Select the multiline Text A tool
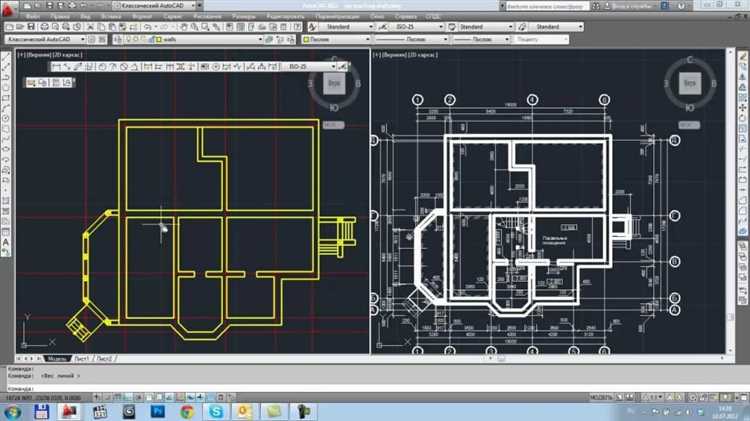750x421 pixels. point(6,243)
